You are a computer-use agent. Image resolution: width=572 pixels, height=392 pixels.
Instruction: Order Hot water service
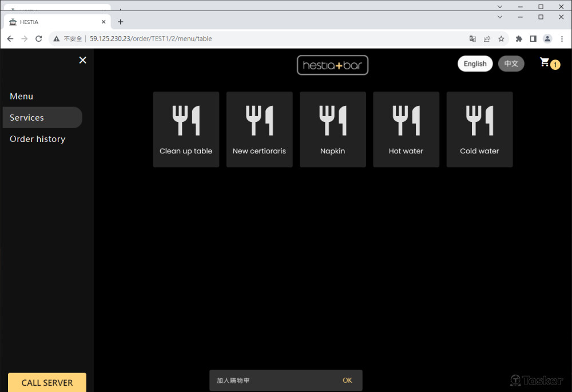[406, 129]
